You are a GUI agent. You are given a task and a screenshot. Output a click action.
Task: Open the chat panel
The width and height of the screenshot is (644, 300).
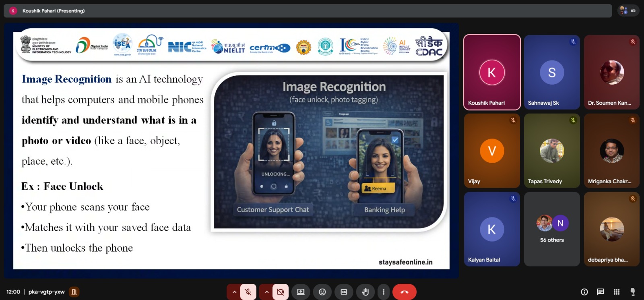click(601, 292)
